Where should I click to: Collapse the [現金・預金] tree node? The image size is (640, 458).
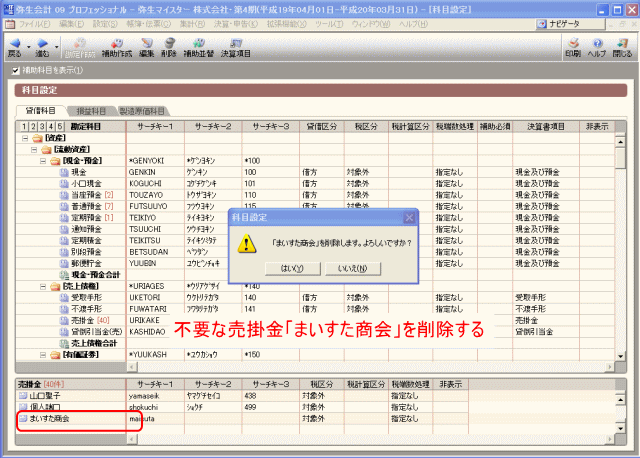[x=43, y=161]
